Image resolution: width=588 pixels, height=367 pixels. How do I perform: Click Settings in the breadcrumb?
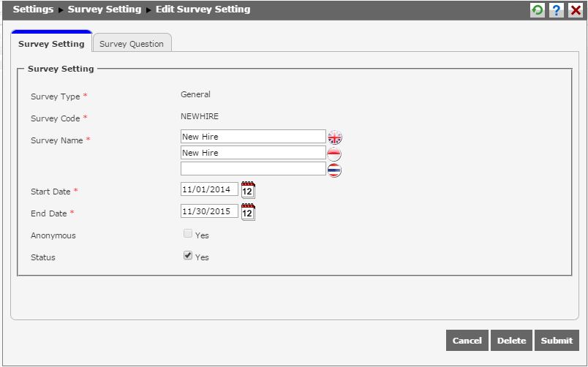(33, 10)
